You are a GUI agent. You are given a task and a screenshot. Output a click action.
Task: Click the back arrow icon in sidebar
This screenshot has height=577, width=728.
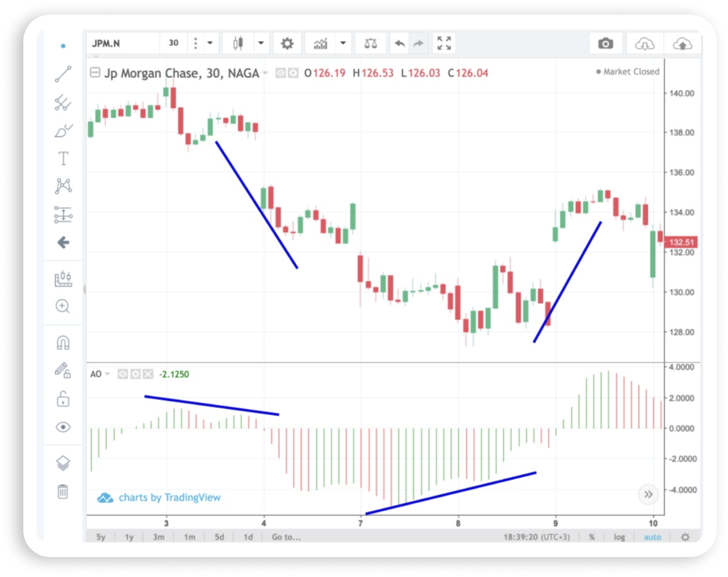[63, 243]
